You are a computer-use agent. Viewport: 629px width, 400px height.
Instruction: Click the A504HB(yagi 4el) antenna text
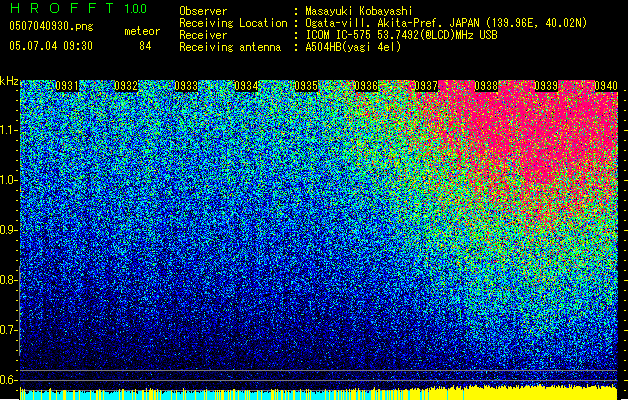point(353,47)
